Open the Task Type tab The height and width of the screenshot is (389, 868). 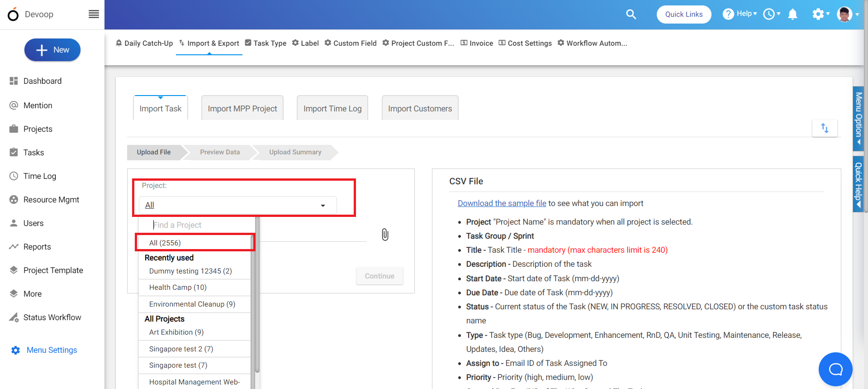click(x=266, y=43)
